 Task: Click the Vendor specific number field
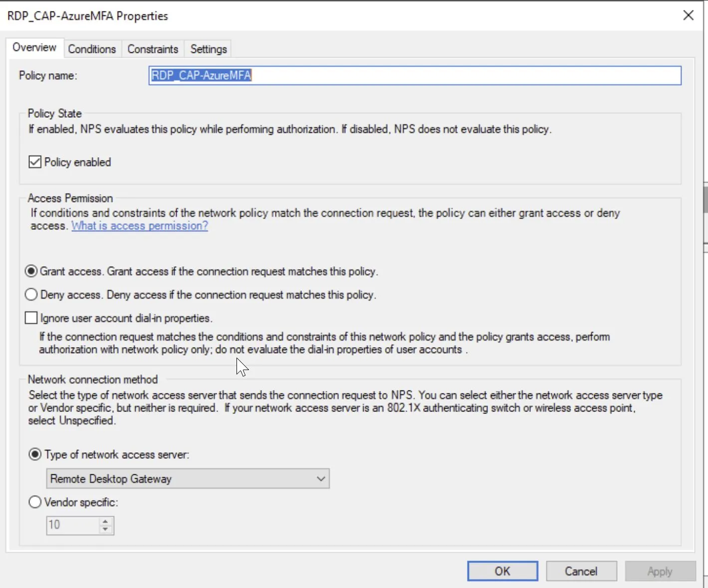73,525
